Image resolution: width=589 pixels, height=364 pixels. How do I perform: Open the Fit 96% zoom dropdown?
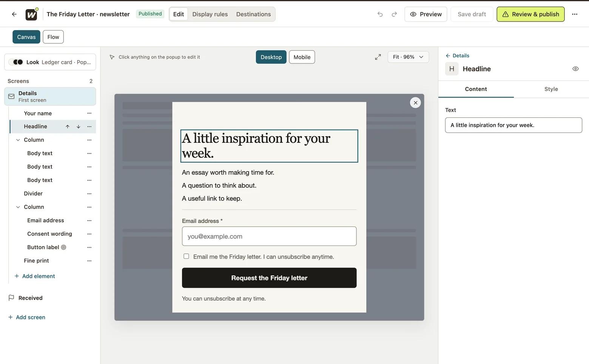click(x=408, y=57)
